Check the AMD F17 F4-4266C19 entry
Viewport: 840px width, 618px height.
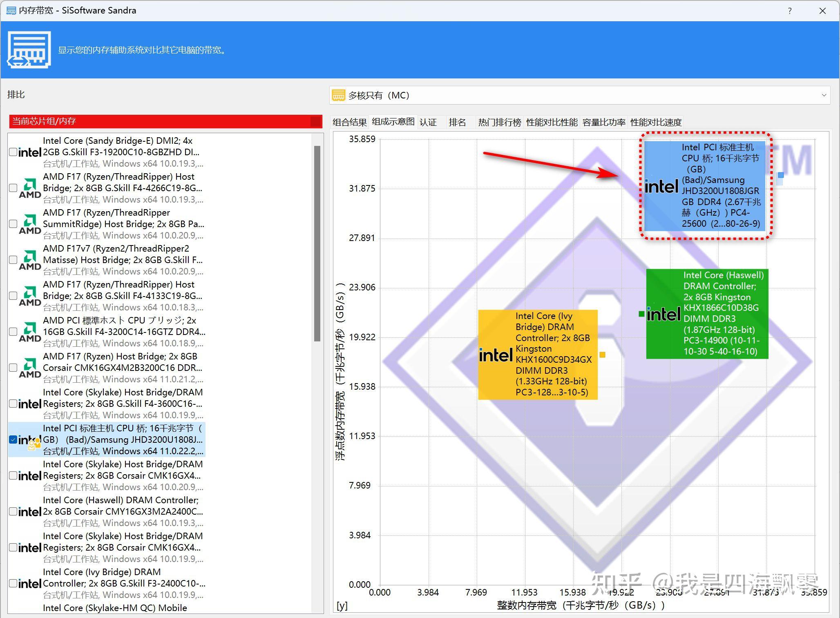tap(13, 188)
